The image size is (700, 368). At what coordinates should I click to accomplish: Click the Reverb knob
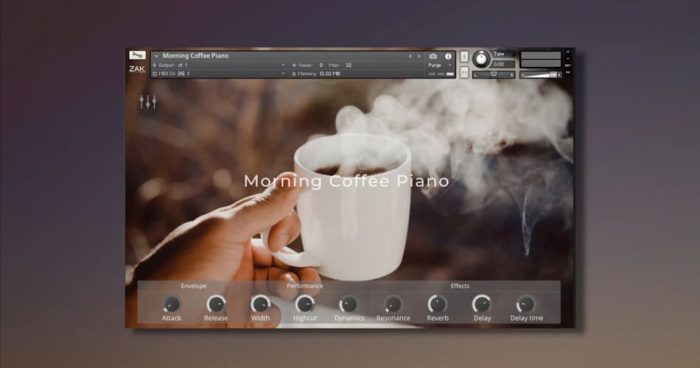coord(438,305)
